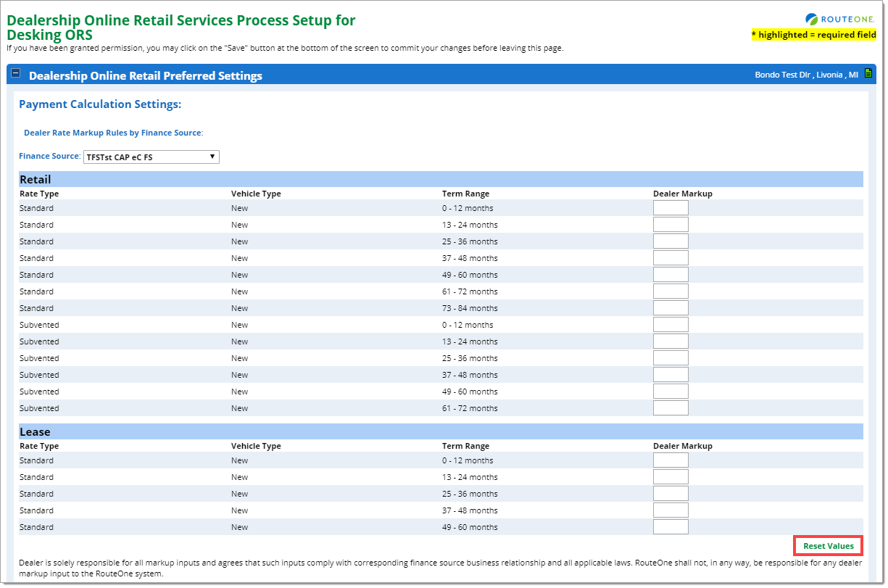
Task: Click Retail Standard 49 - 60 months markup field
Action: pos(670,275)
